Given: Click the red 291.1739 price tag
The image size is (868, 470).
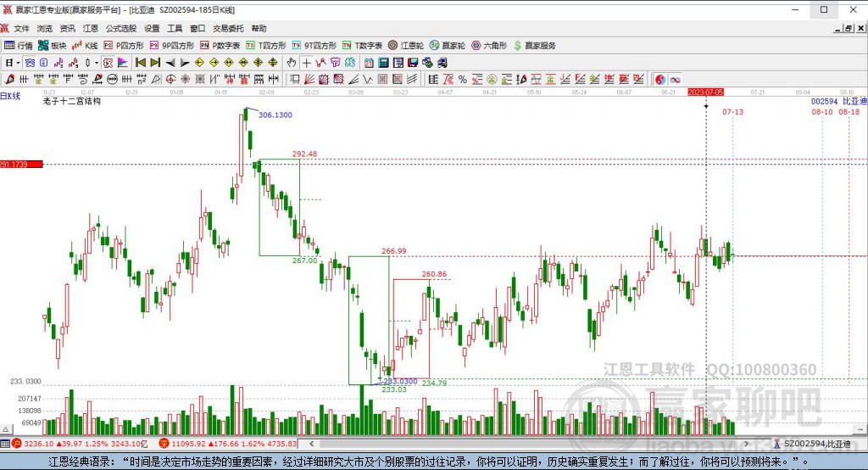Looking at the screenshot, I should coord(21,164).
